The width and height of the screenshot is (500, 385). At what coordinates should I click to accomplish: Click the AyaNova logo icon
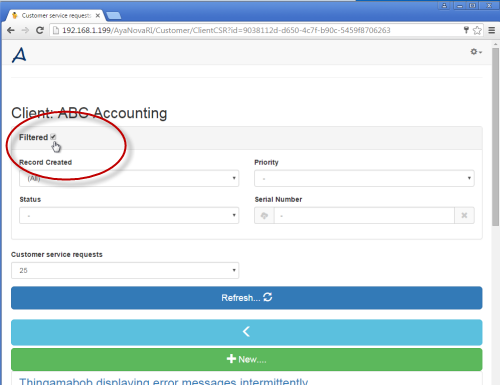pyautogui.click(x=19, y=55)
